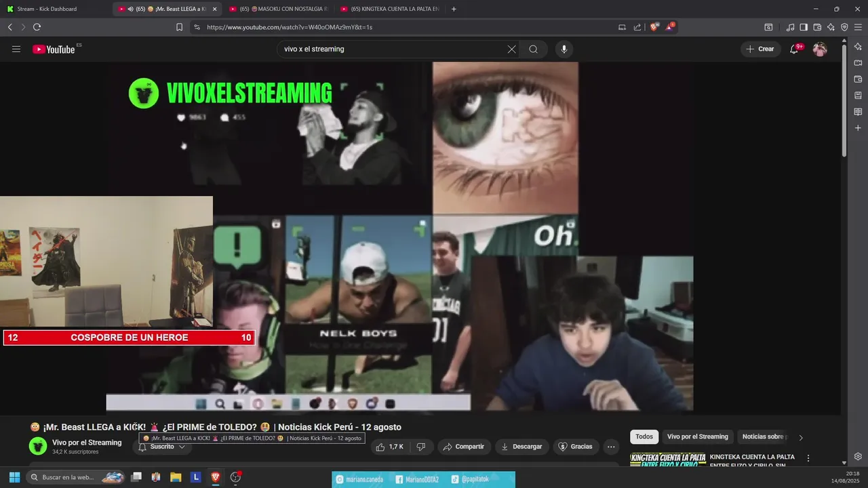Viewport: 868px width, 488px height.
Task: Expand the Suscrito notification dropdown
Action: 163,447
